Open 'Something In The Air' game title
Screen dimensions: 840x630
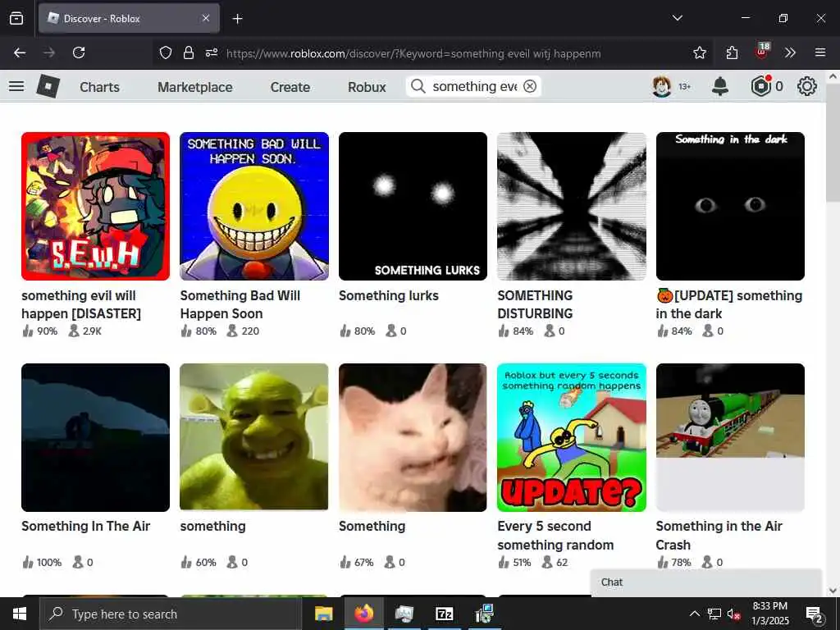point(85,526)
